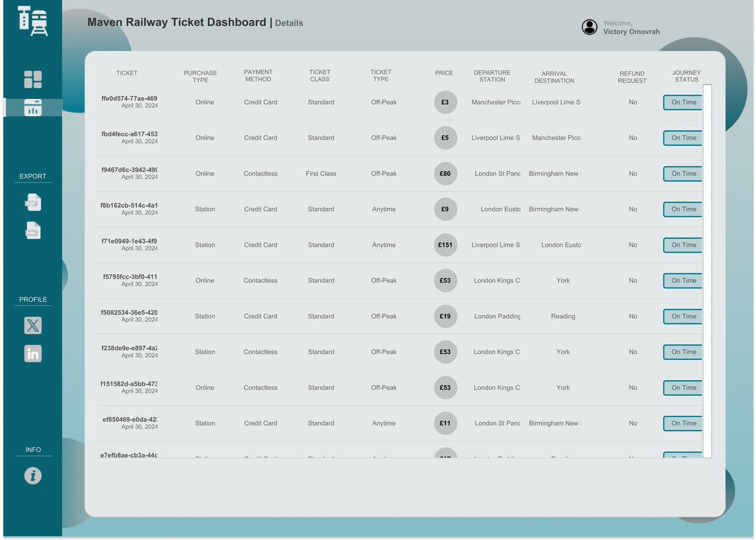Click First Class ticket class cell

(321, 173)
